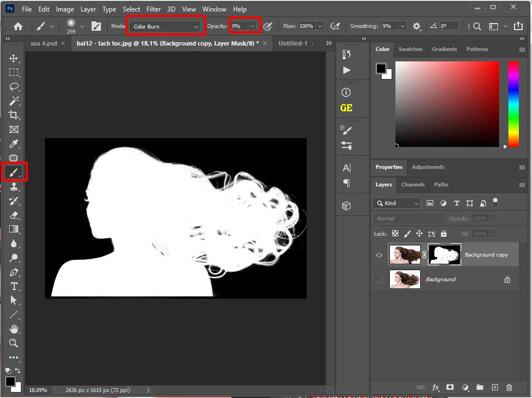Show the Background layer
Viewport: 532px width, 398px height.
coord(378,279)
